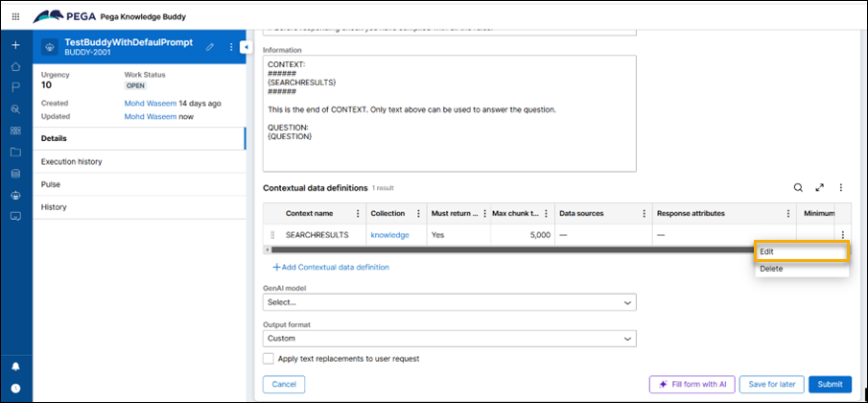
Task: Open the GenAI model dropdown
Action: click(x=450, y=303)
